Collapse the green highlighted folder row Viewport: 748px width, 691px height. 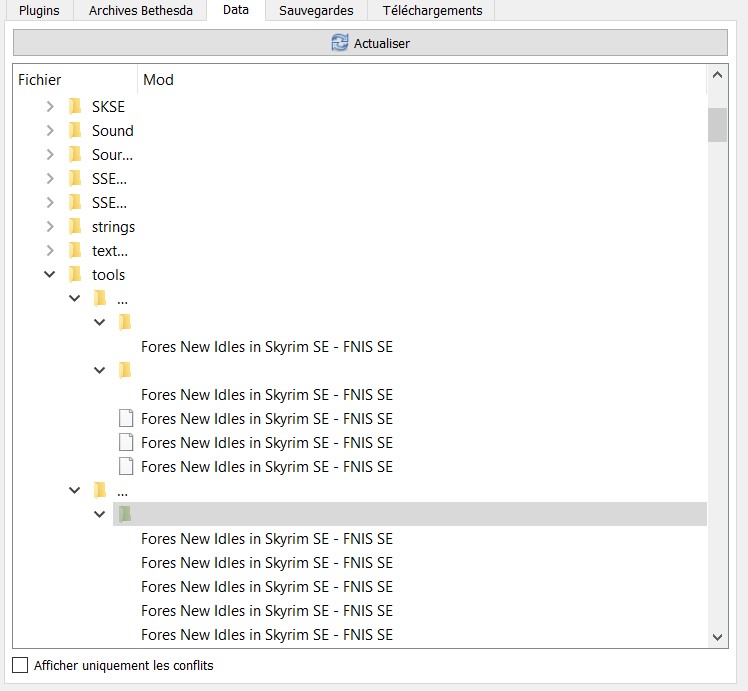(x=99, y=514)
